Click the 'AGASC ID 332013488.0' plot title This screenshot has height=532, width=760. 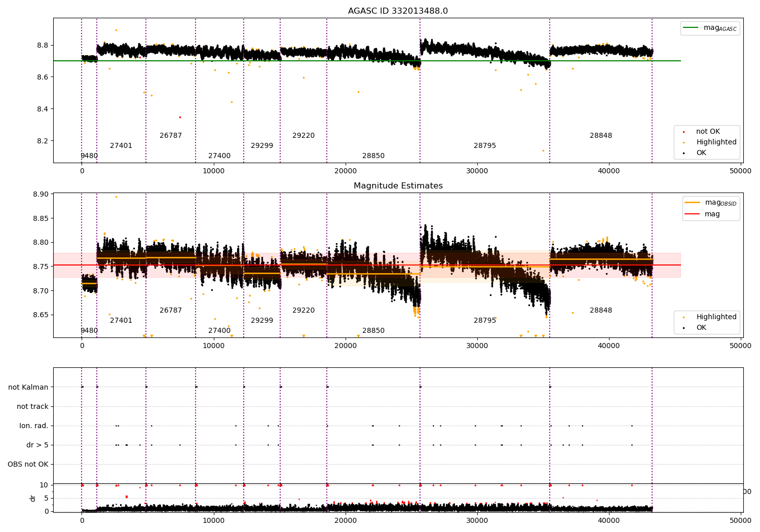pyautogui.click(x=398, y=11)
